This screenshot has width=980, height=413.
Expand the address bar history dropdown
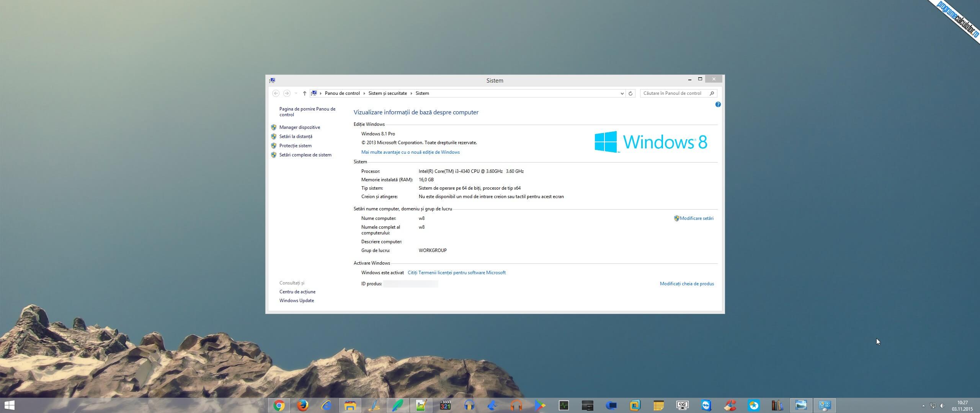coord(622,93)
